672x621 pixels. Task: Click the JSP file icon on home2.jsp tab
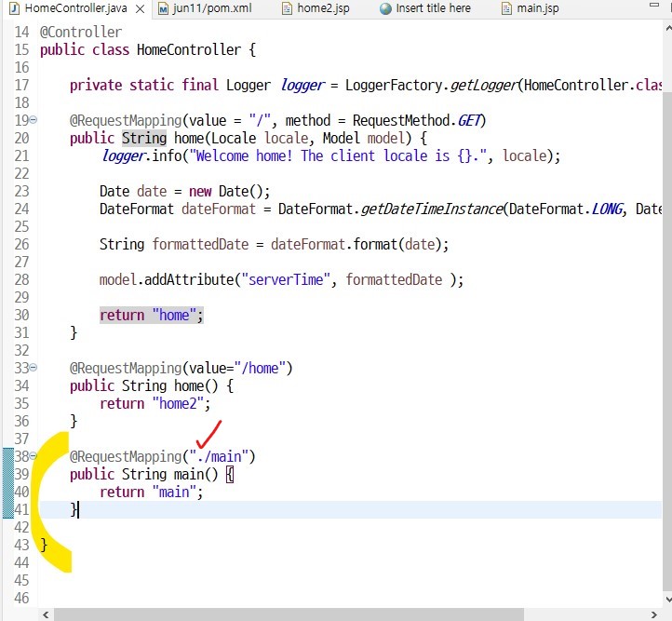[x=287, y=8]
